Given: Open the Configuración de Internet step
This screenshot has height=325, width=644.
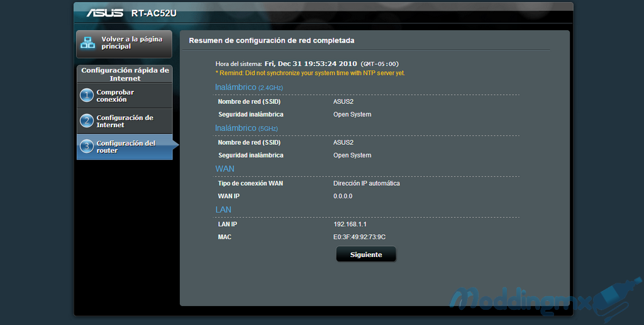Looking at the screenshot, I should coord(125,122).
